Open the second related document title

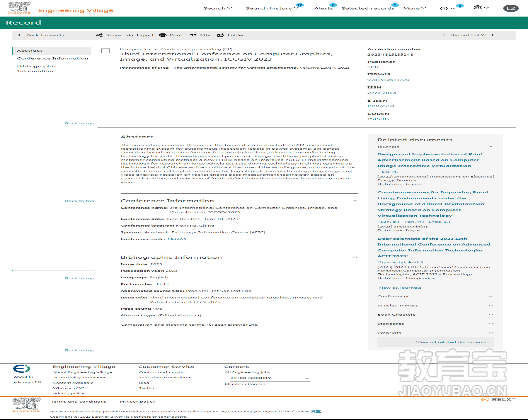click(433, 204)
